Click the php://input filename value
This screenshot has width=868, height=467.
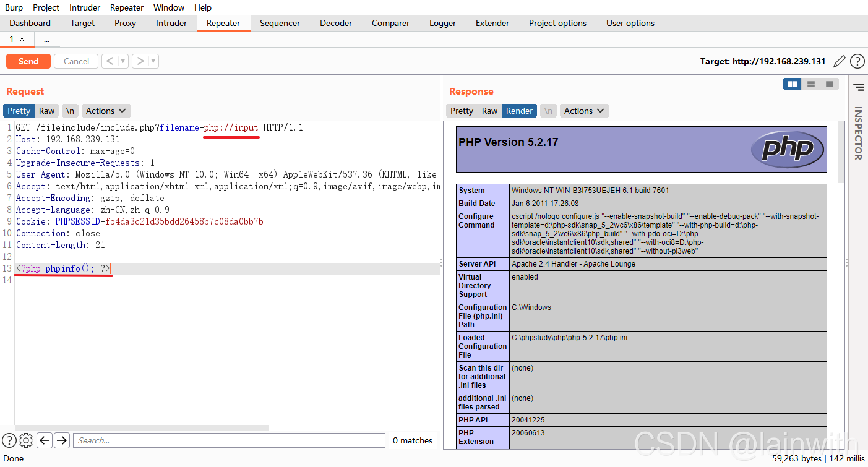point(231,127)
